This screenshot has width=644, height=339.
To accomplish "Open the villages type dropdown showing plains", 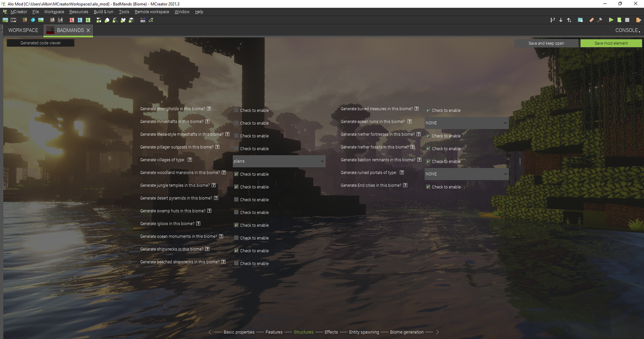I will tap(279, 161).
